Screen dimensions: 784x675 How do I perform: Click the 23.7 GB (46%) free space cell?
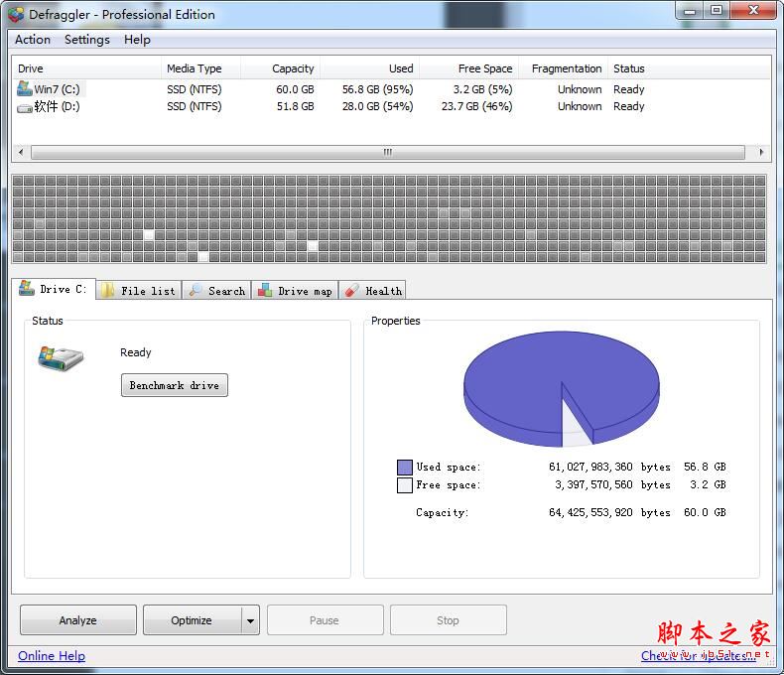[476, 106]
